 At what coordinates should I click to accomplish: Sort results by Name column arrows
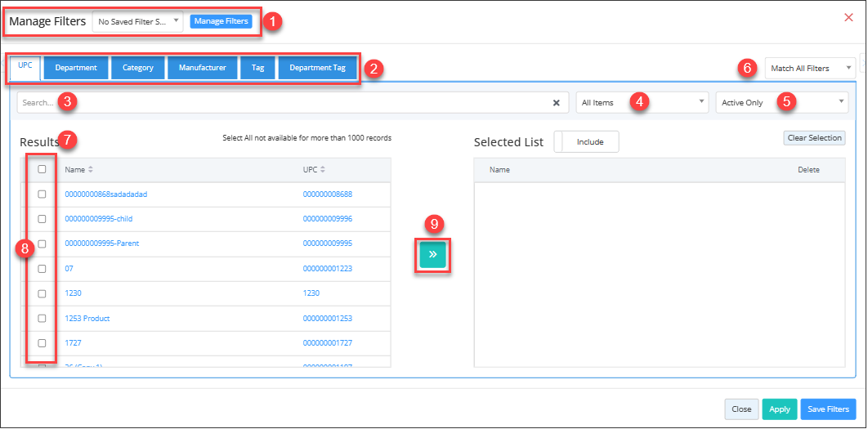coord(91,170)
